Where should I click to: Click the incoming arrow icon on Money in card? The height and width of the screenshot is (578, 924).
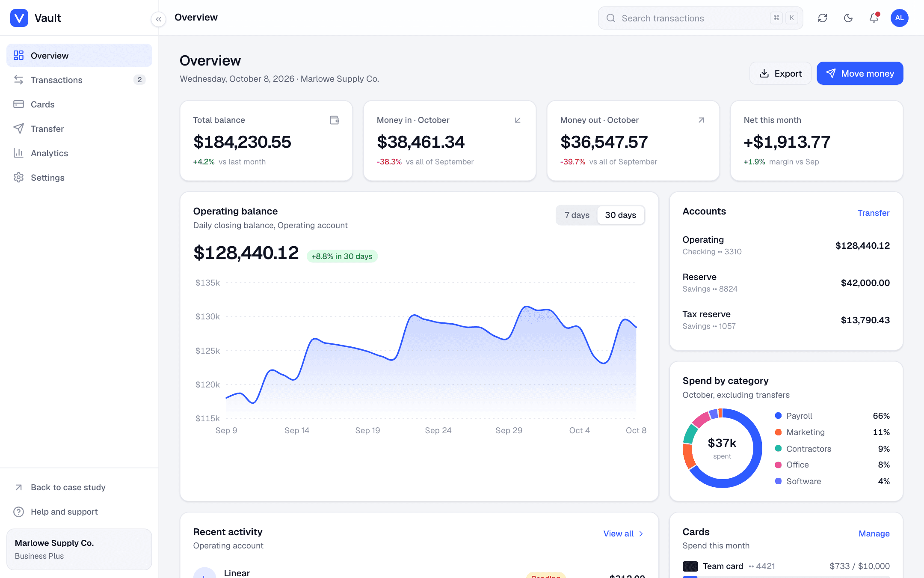(x=518, y=120)
